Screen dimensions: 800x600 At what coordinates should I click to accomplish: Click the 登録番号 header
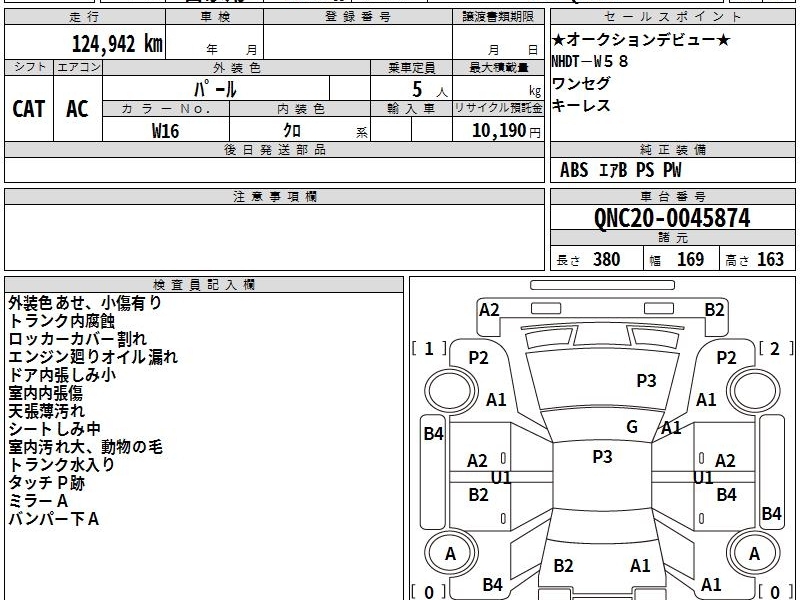(358, 17)
